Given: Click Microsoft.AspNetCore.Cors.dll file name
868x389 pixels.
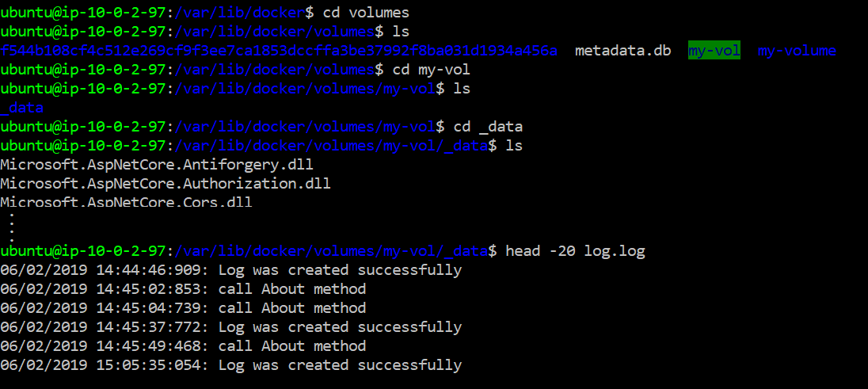Looking at the screenshot, I should [x=126, y=202].
